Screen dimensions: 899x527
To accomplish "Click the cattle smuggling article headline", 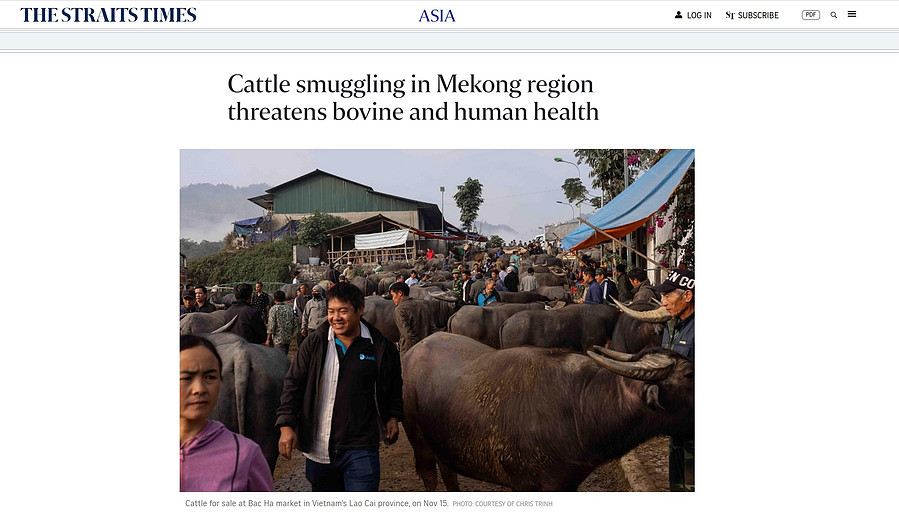I will [x=413, y=97].
